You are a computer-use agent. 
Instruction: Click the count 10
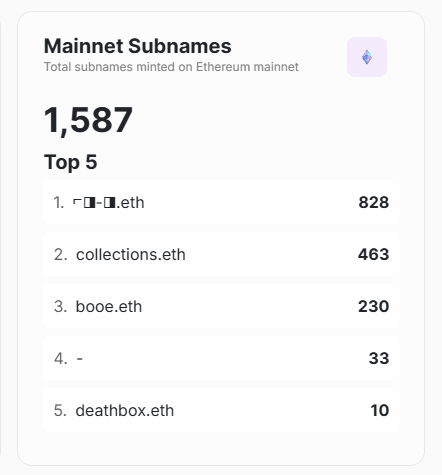point(380,410)
